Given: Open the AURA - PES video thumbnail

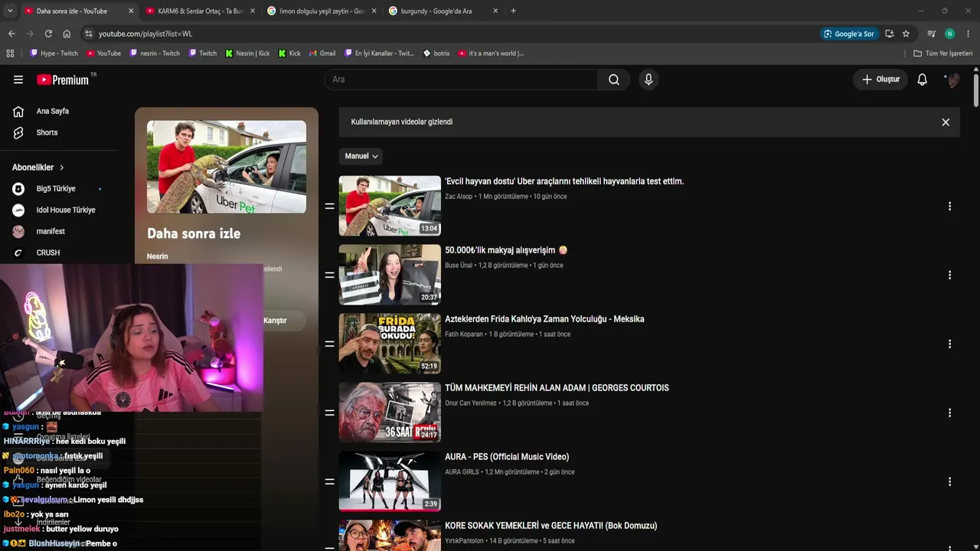Looking at the screenshot, I should 390,481.
